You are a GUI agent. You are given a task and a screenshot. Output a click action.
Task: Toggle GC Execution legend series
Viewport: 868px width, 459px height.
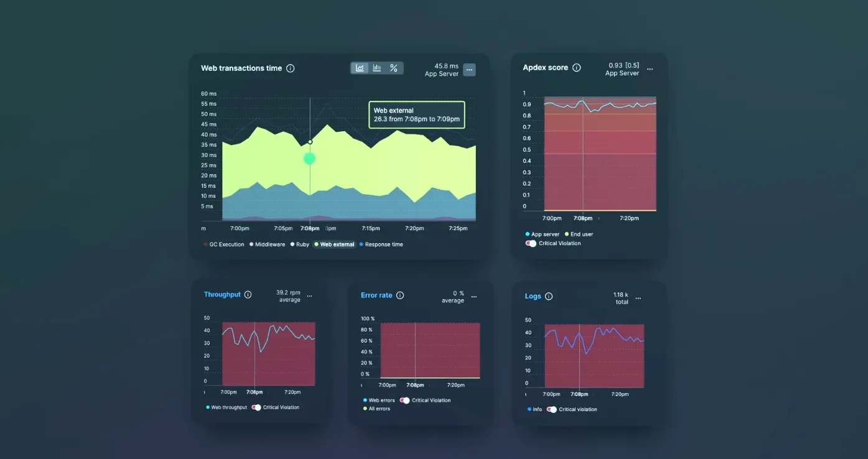(224, 244)
